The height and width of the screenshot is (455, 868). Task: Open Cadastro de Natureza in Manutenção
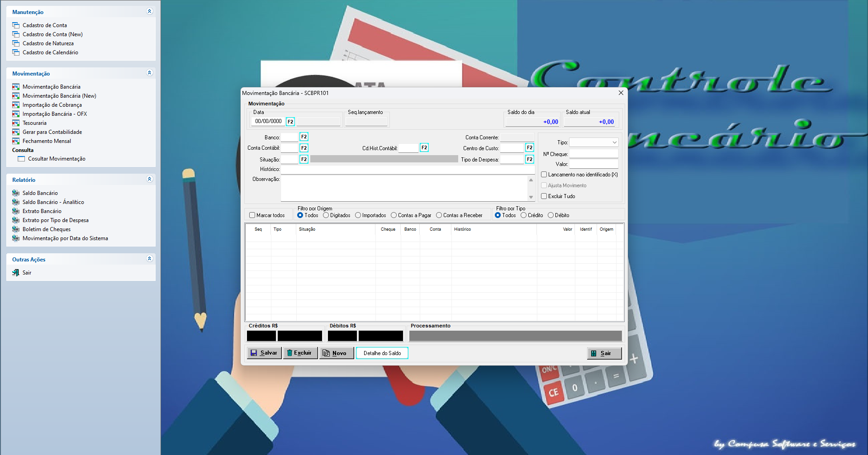tap(48, 43)
